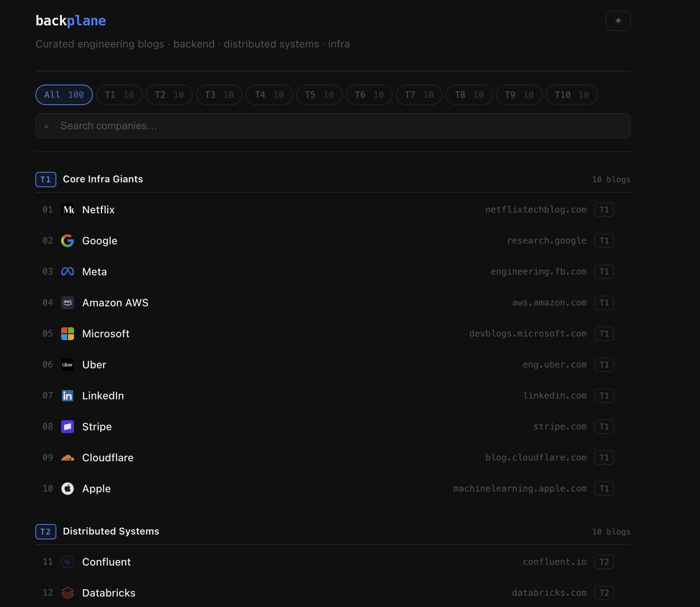Open the Confluent blog entry
Image resolution: width=700 pixels, height=607 pixels.
click(333, 562)
